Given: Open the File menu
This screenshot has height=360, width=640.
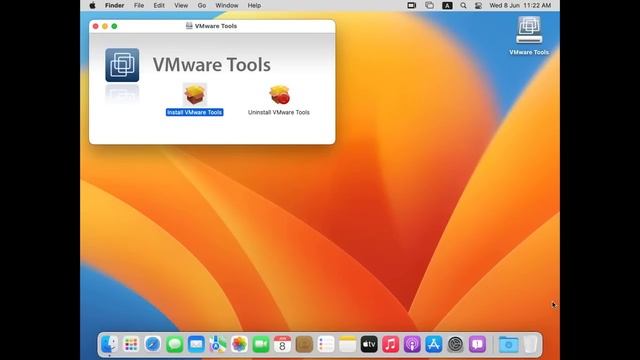Looking at the screenshot, I should click(x=139, y=5).
